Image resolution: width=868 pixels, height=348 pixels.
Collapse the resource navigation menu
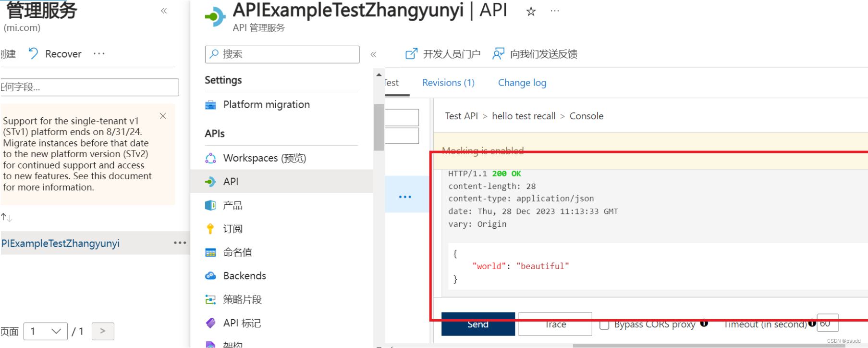point(373,54)
